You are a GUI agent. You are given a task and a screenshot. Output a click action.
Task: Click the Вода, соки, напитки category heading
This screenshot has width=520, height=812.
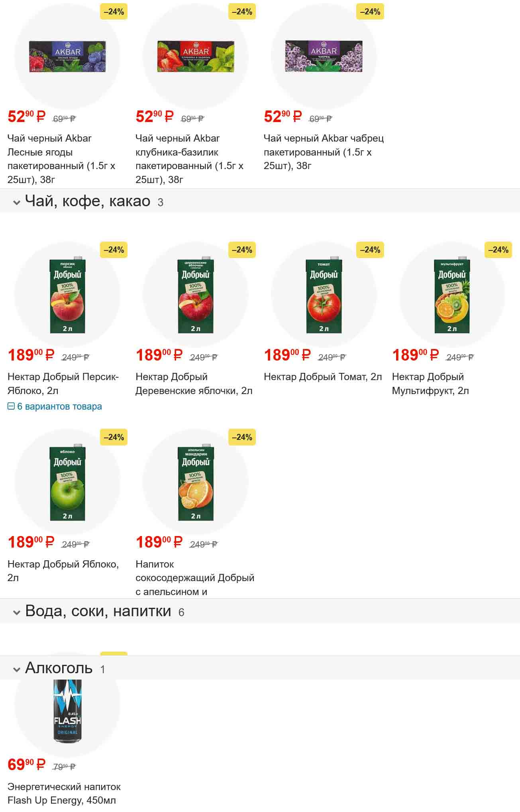pyautogui.click(x=98, y=611)
